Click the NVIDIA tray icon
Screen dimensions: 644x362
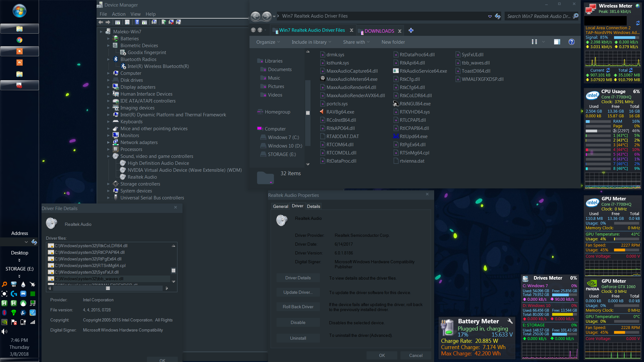(4, 322)
